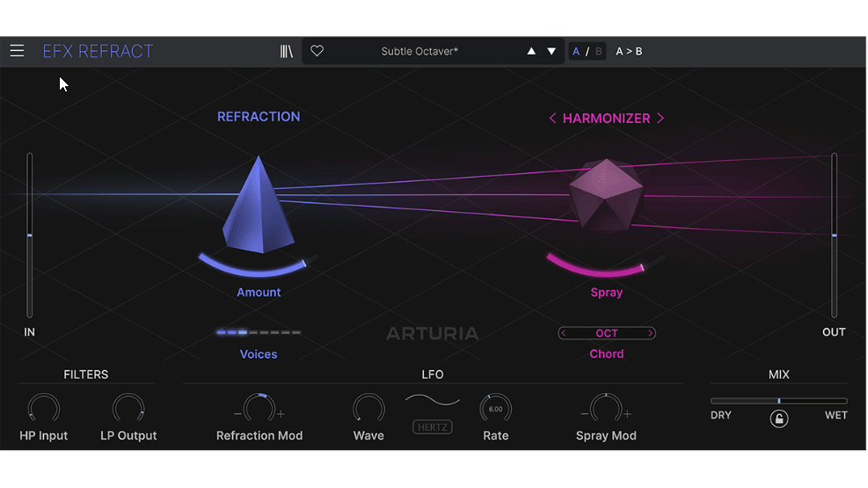Click the LP Output filter knob
This screenshot has width=868, height=488.
point(128,408)
